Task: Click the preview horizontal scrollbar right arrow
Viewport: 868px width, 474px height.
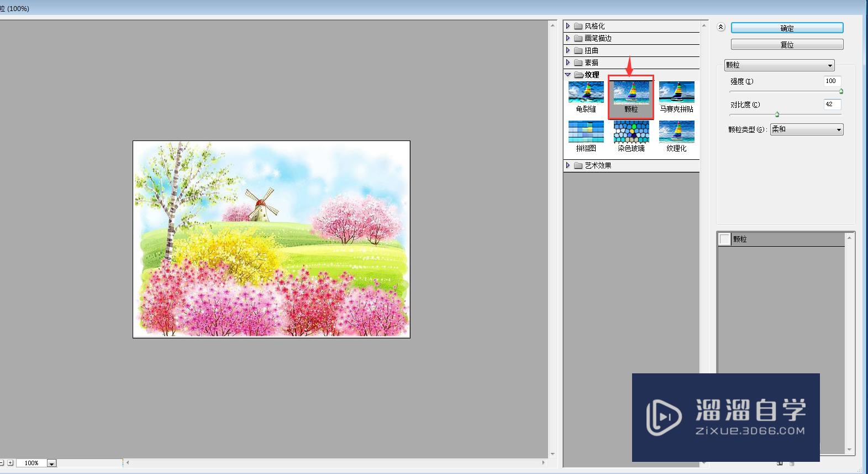Action: 544,462
